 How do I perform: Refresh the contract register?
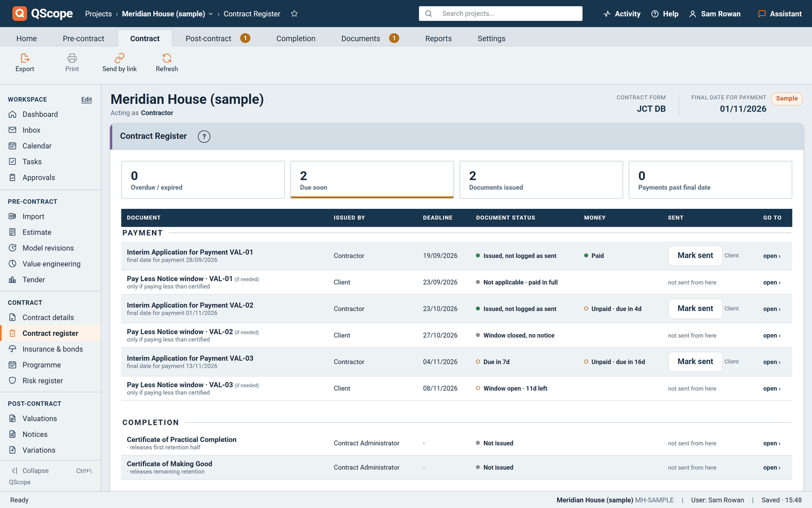pyautogui.click(x=167, y=63)
